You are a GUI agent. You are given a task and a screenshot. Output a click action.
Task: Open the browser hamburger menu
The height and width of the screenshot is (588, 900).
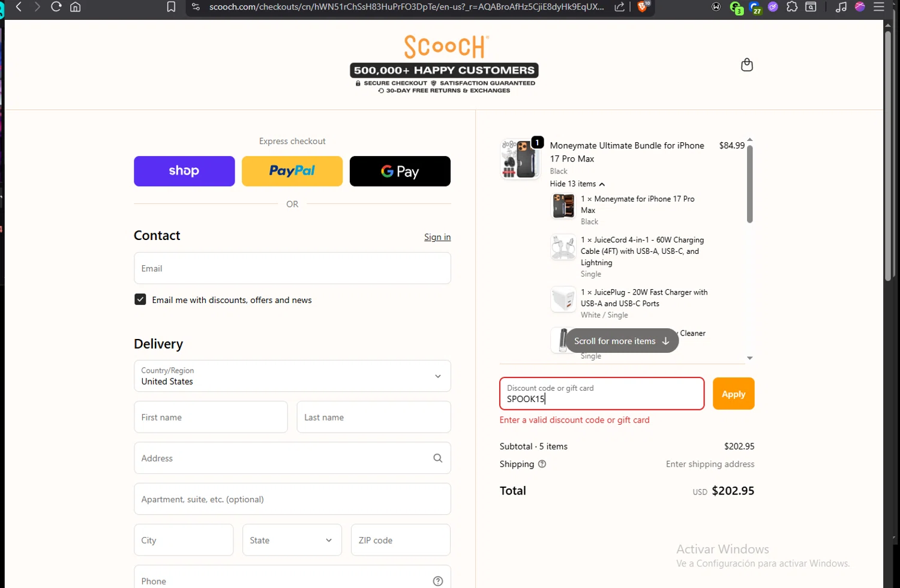(x=879, y=7)
